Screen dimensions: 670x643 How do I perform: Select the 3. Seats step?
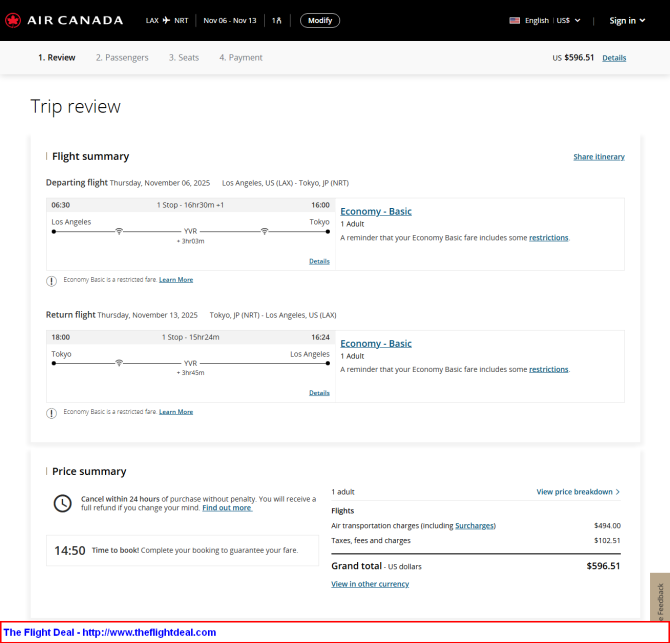click(x=184, y=58)
